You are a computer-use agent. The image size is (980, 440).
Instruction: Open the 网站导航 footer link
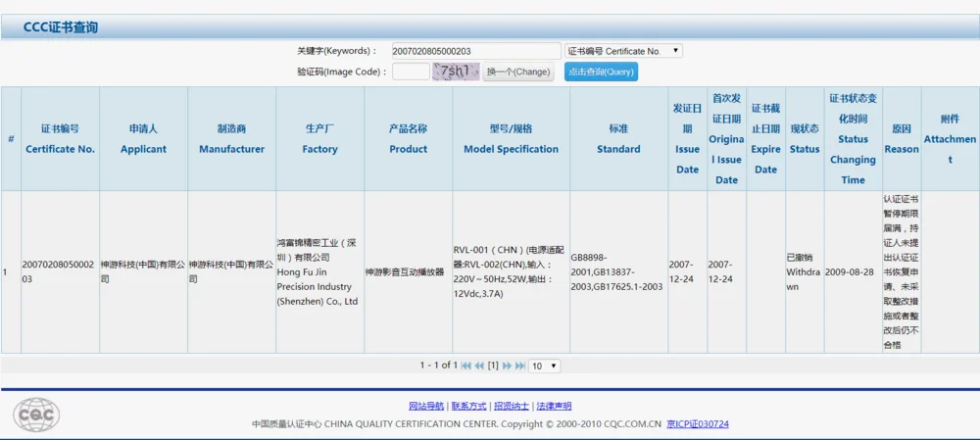(426, 407)
